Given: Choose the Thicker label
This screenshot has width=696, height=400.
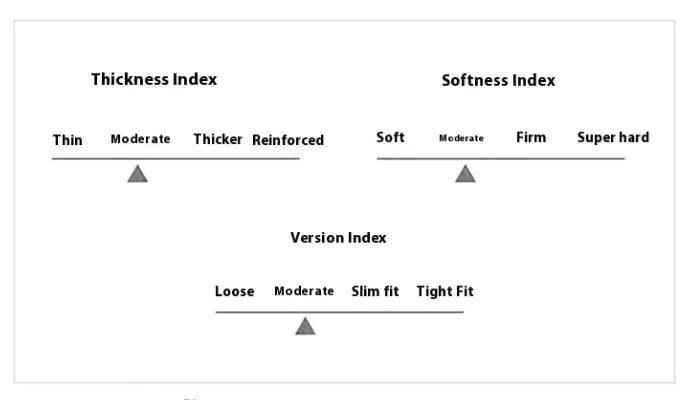Looking at the screenshot, I should tap(218, 139).
